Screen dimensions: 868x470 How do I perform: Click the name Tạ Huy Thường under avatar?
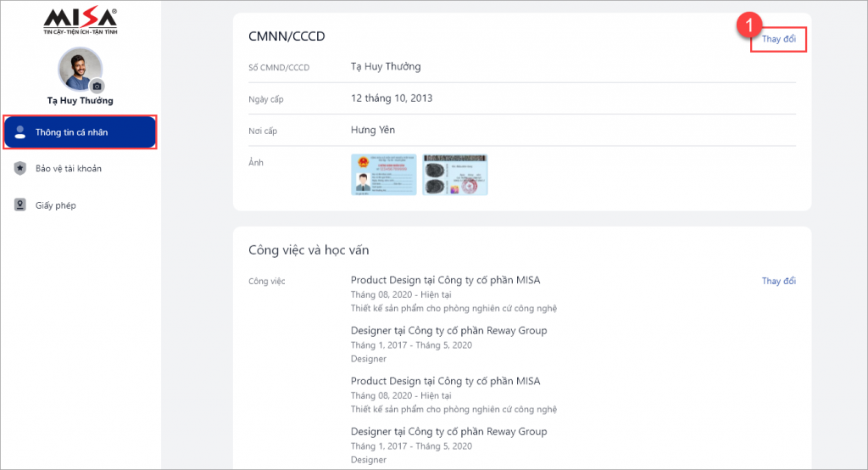tap(81, 100)
